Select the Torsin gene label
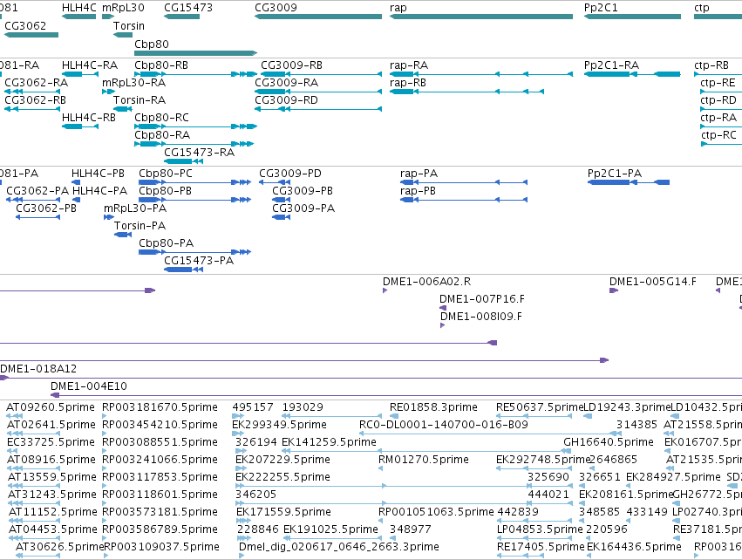Image resolution: width=742 pixels, height=560 pixels. pyautogui.click(x=129, y=25)
